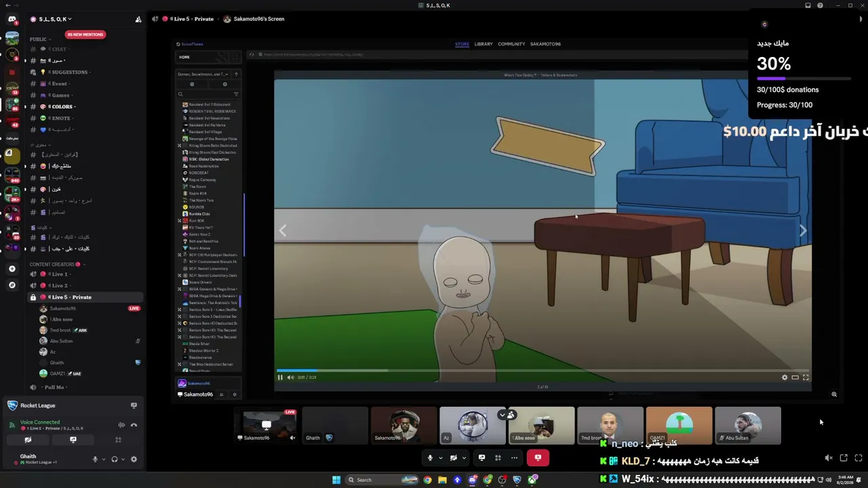Open user settings gear icon
Viewport: 868px width, 488px height.
pyautogui.click(x=134, y=459)
